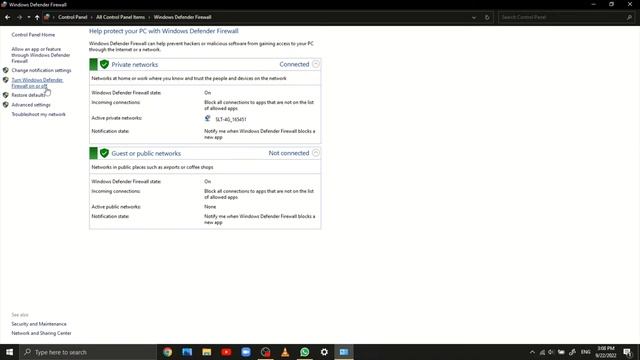The width and height of the screenshot is (640, 360).
Task: Open YouTube app from taskbar
Action: (x=226, y=352)
